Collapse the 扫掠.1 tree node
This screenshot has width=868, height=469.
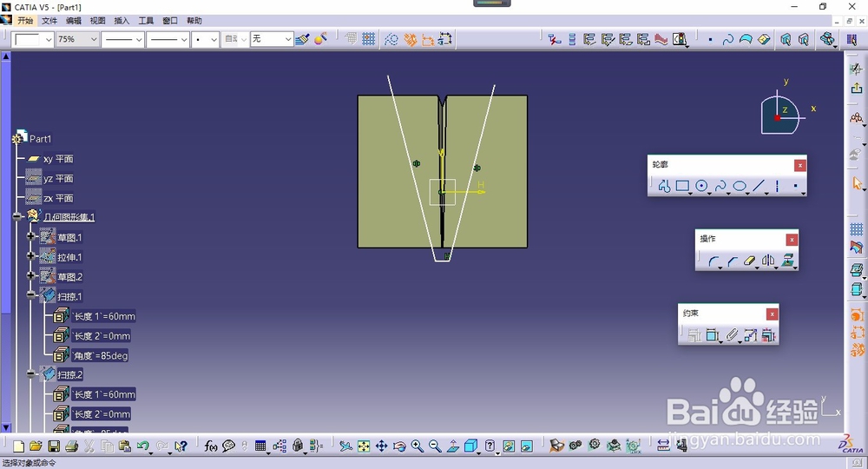click(x=31, y=295)
